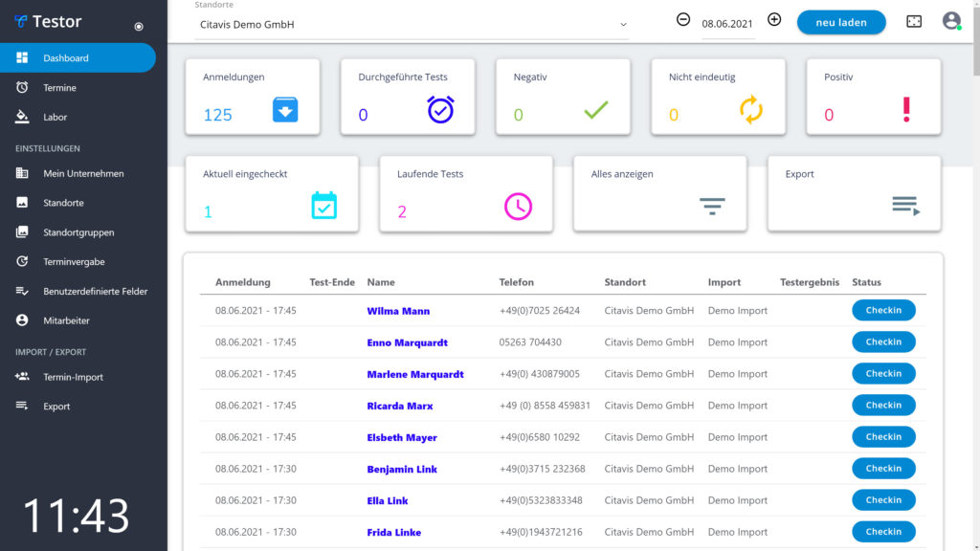Open Ella Link's record

(x=387, y=501)
